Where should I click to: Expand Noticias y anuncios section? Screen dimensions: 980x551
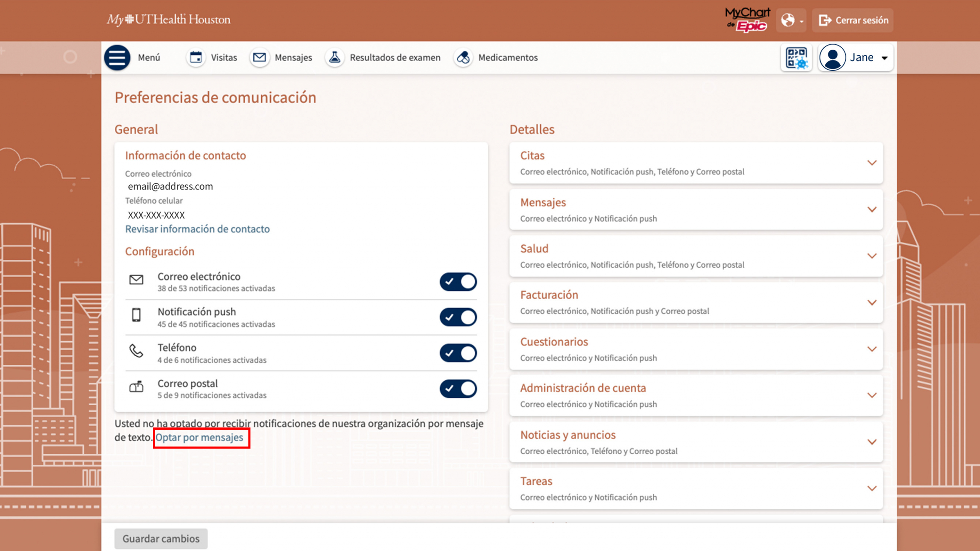point(872,442)
